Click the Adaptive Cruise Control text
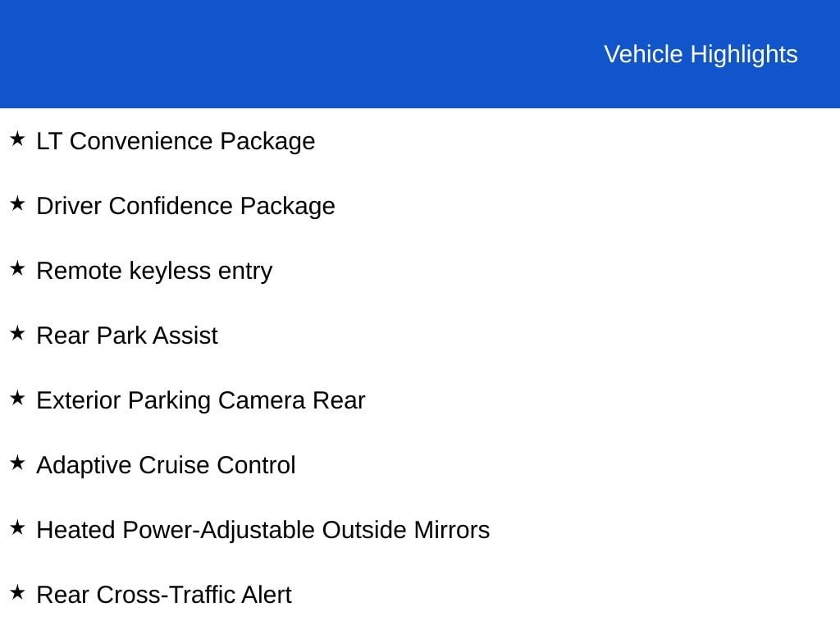 pos(166,465)
